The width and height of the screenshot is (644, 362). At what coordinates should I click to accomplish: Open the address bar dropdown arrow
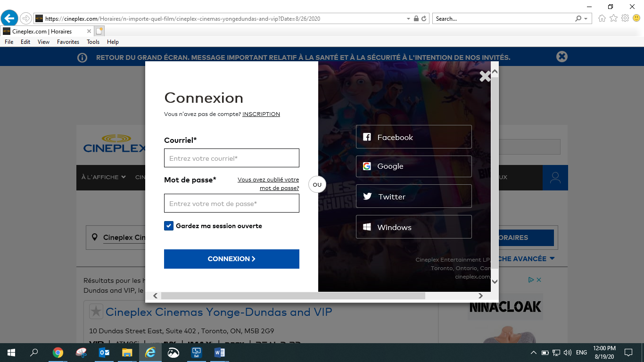[408, 19]
